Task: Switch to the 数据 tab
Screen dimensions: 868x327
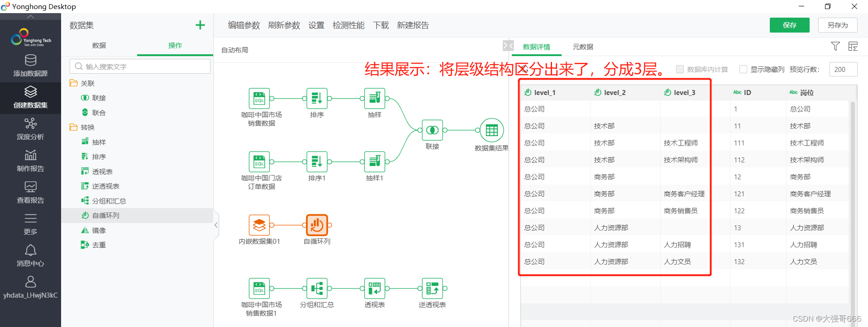Action: click(x=99, y=45)
